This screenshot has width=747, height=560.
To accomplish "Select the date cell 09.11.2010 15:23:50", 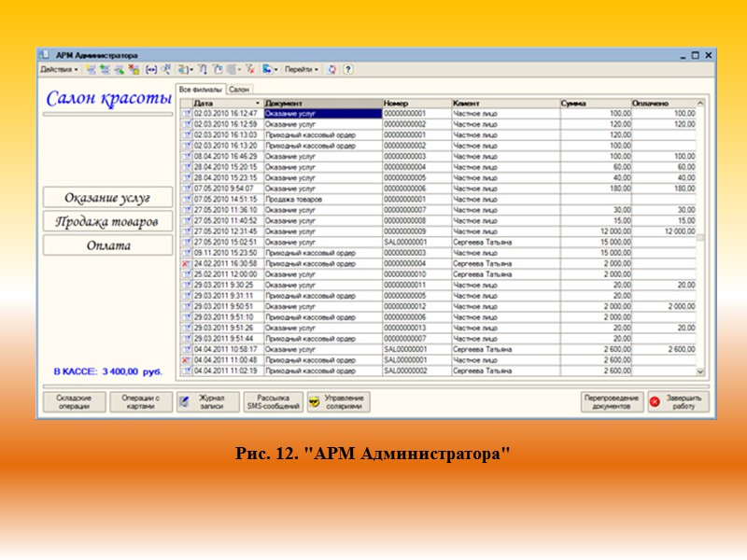I will pyautogui.click(x=228, y=253).
